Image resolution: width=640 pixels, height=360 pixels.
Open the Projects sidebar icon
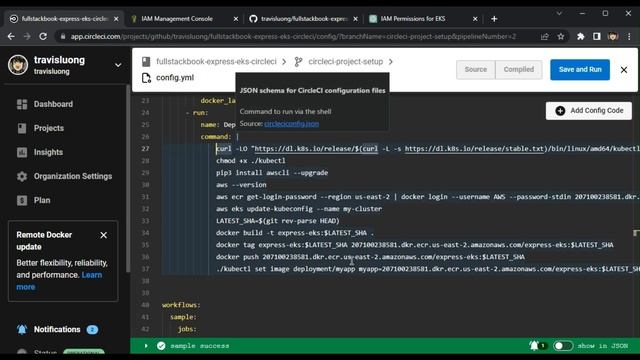[22, 128]
